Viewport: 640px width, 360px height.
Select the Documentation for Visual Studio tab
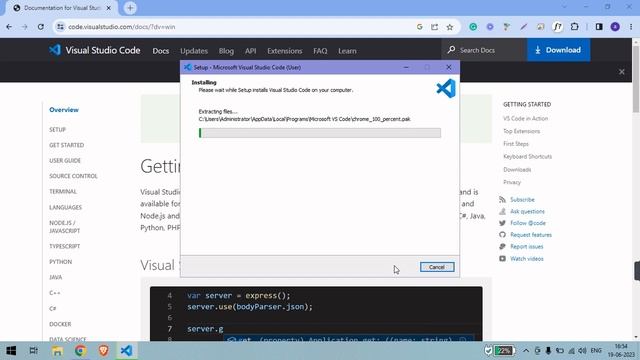coord(62,8)
